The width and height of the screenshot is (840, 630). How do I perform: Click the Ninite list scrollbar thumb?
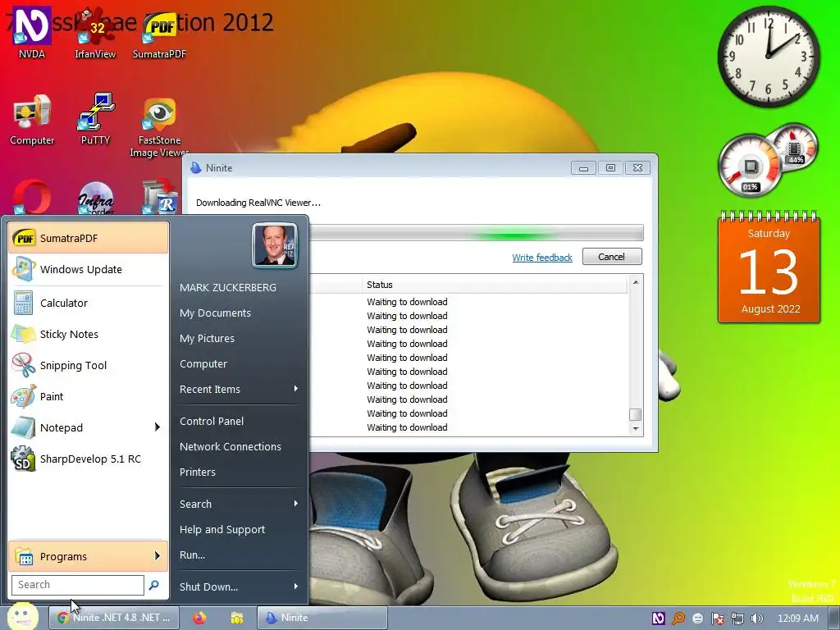(x=636, y=414)
